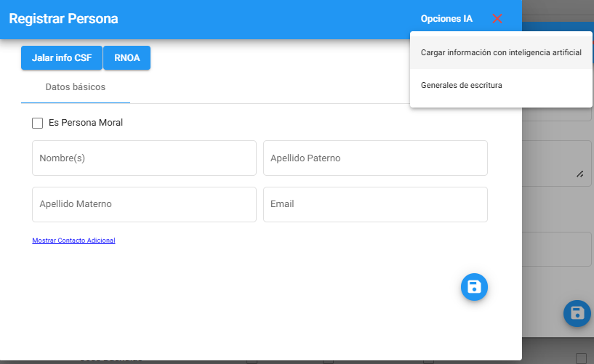Grab the background textarea resize handle

[579, 174]
